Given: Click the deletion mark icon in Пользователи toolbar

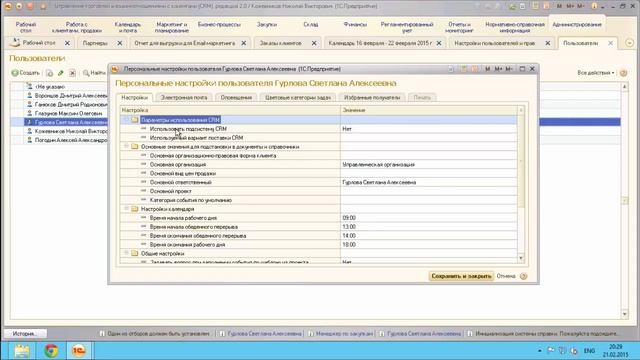Looking at the screenshot, I should pos(72,73).
